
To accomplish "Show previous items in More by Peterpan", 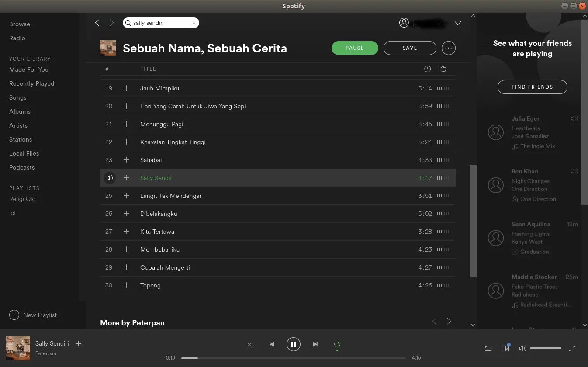I will 434,321.
